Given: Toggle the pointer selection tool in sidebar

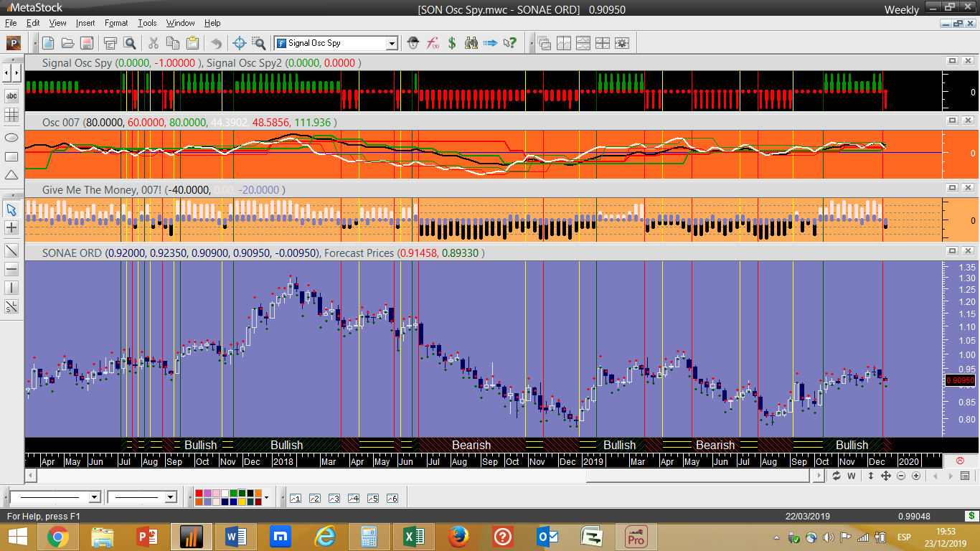Looking at the screenshot, I should pyautogui.click(x=11, y=209).
